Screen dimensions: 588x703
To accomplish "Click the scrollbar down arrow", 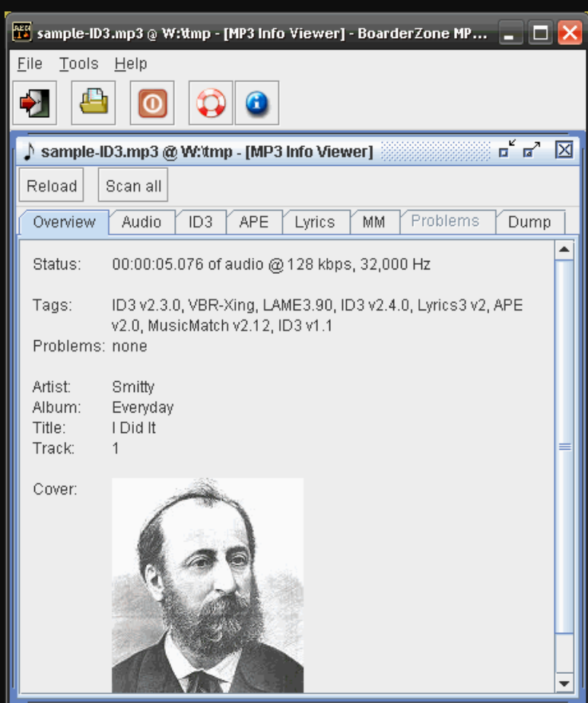I will pyautogui.click(x=564, y=683).
